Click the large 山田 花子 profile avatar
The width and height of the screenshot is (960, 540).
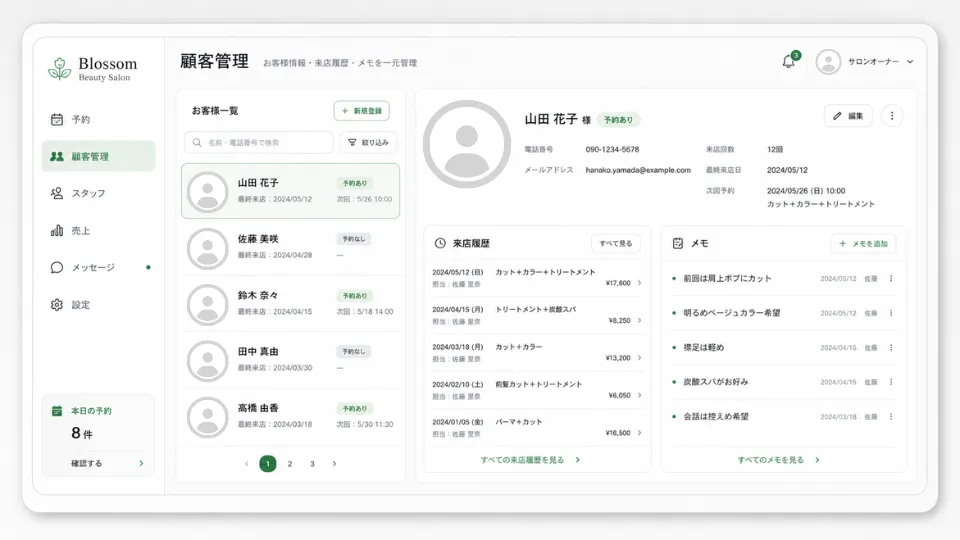(467, 144)
